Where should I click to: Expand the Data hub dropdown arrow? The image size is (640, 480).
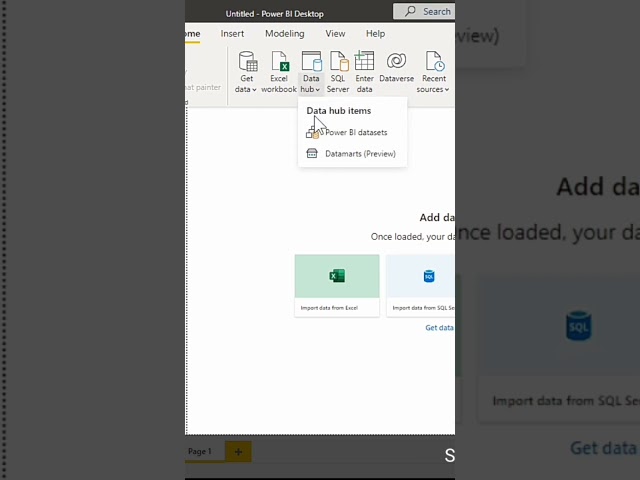(318, 89)
